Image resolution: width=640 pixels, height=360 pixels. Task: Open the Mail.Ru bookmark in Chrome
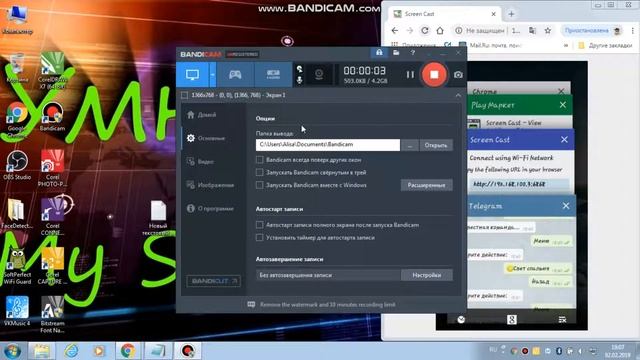click(x=491, y=45)
